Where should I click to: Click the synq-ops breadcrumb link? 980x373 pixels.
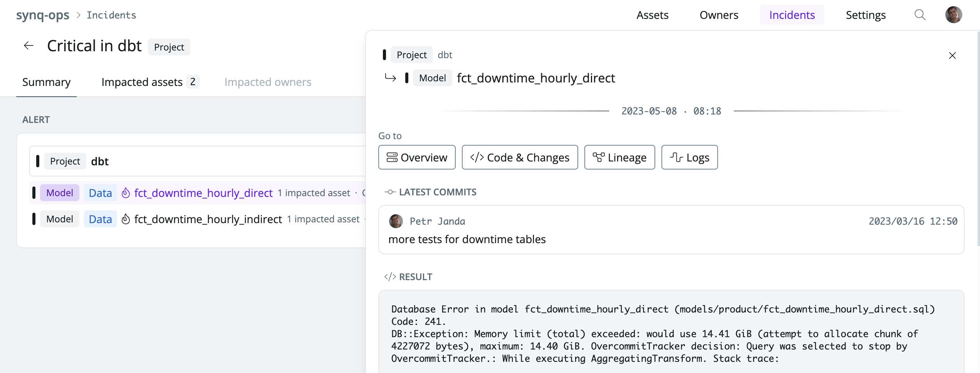pyautogui.click(x=42, y=15)
